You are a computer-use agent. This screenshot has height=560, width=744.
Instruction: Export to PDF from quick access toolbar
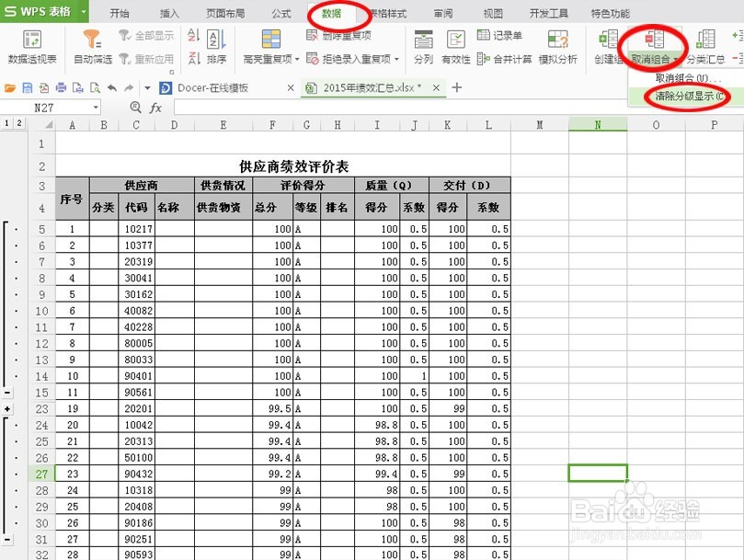click(44, 88)
